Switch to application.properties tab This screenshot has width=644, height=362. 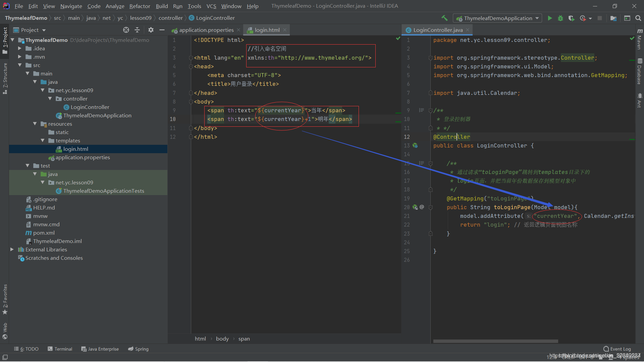(206, 30)
